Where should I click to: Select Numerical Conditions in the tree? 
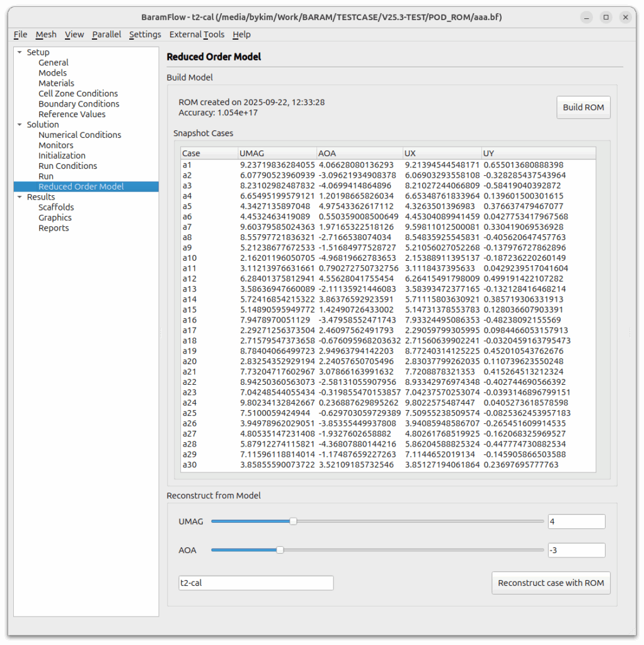coord(79,135)
